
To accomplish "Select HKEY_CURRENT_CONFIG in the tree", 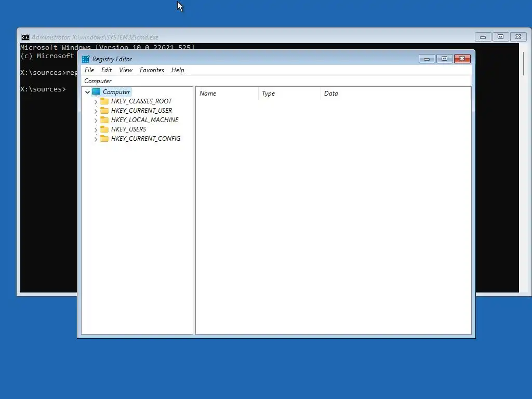I will click(x=145, y=138).
